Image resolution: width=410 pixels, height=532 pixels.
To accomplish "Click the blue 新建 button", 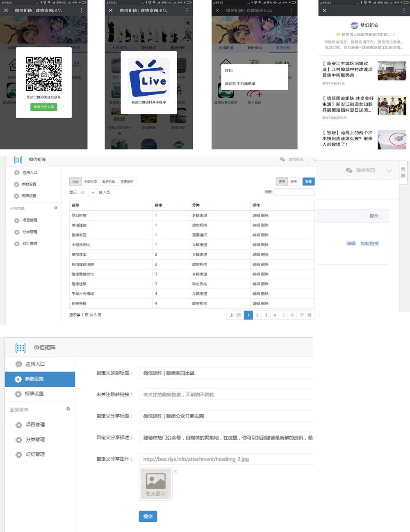I will pos(308,181).
